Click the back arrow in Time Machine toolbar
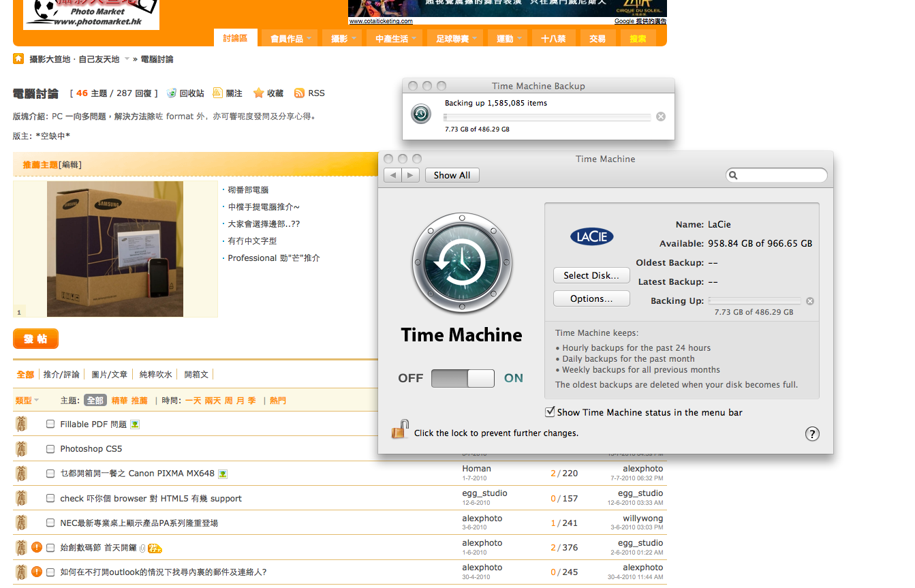 click(393, 175)
